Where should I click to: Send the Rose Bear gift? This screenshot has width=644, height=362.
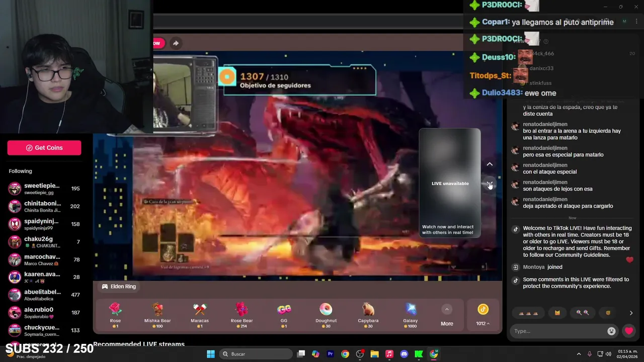242,315
